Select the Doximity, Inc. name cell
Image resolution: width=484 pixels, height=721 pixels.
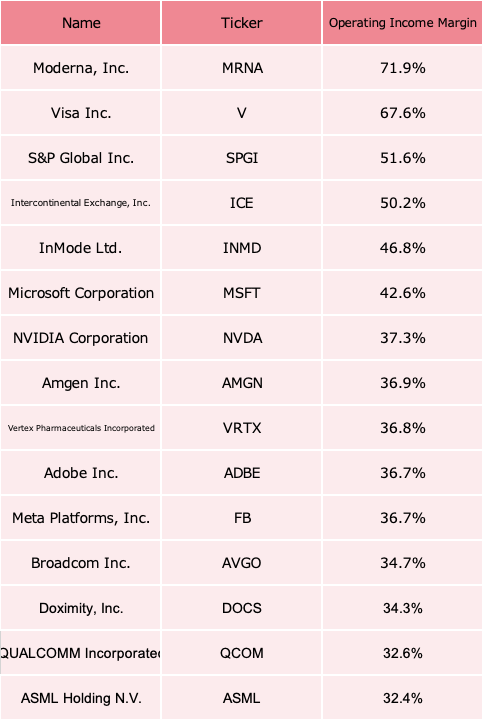point(81,608)
